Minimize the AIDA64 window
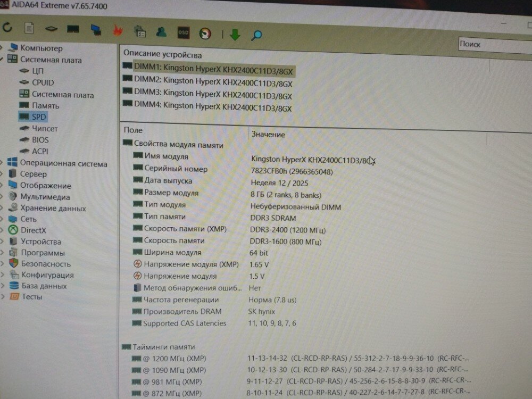The image size is (532, 399). (503, 23)
